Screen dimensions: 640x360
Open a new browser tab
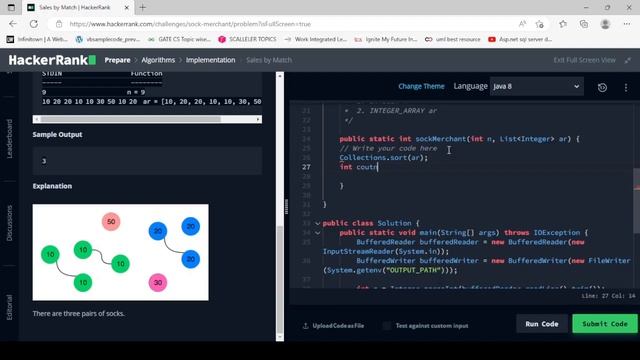click(142, 7)
